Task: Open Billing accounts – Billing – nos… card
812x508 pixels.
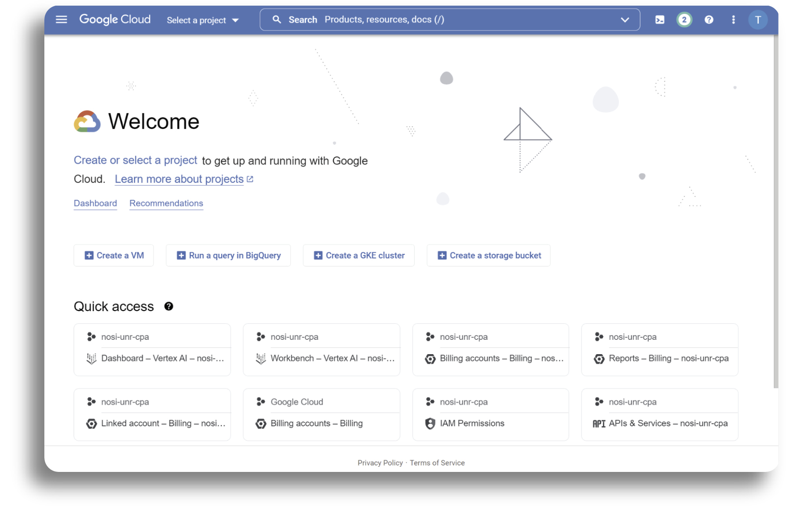Action: click(491, 350)
